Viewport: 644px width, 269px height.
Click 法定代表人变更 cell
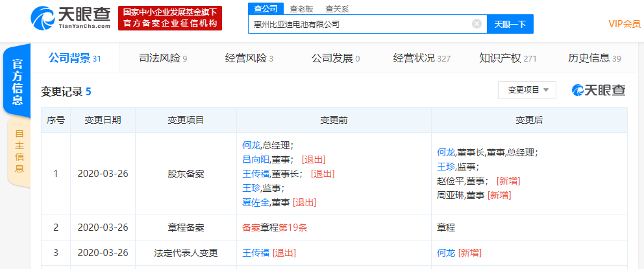(x=186, y=253)
